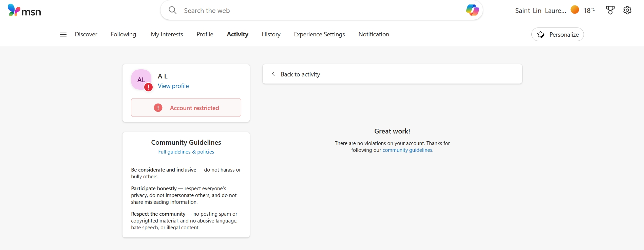Go to the Notification tab
Screen dimensions: 644x250
tap(374, 34)
